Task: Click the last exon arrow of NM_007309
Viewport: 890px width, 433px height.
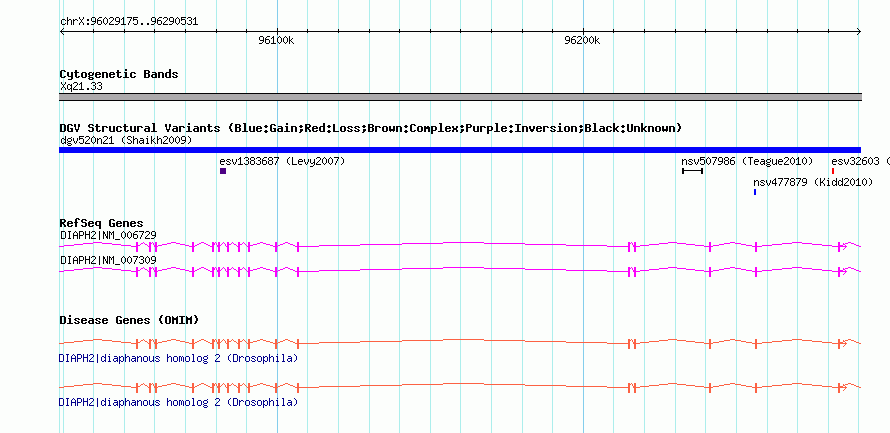Action: (x=842, y=272)
